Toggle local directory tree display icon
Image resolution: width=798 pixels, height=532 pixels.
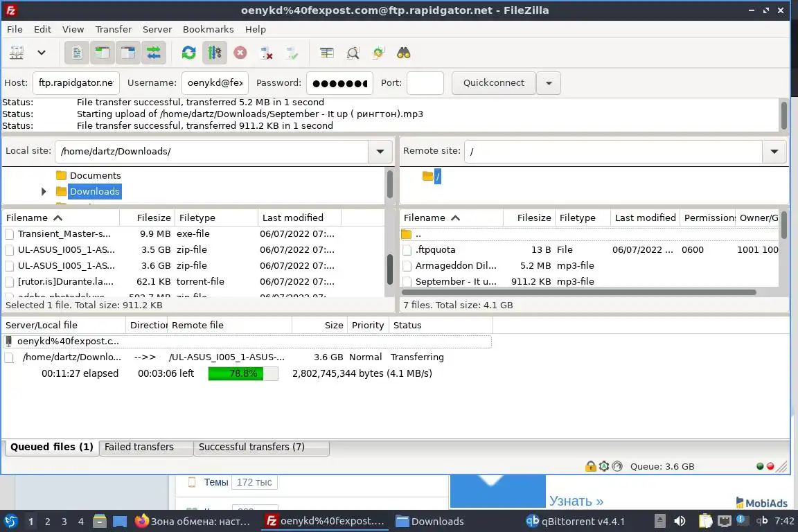coord(103,53)
